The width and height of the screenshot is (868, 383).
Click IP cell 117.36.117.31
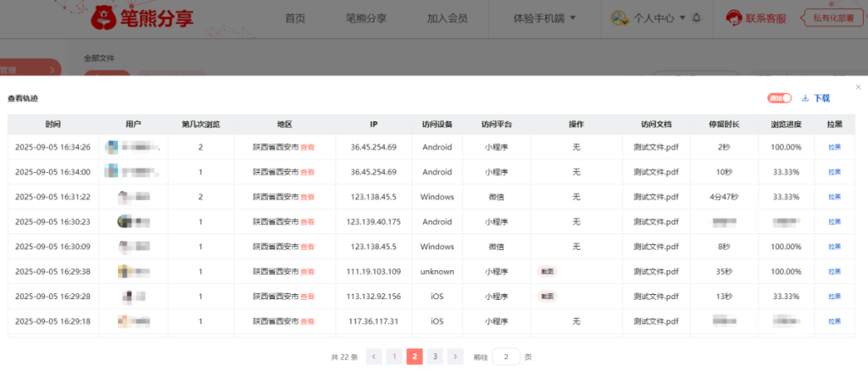click(374, 321)
